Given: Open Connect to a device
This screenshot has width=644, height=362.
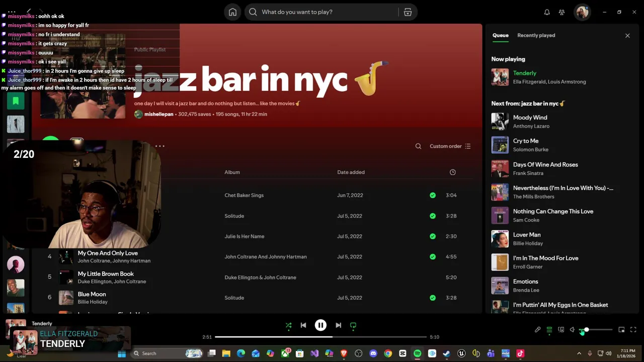Looking at the screenshot, I should tap(561, 330).
